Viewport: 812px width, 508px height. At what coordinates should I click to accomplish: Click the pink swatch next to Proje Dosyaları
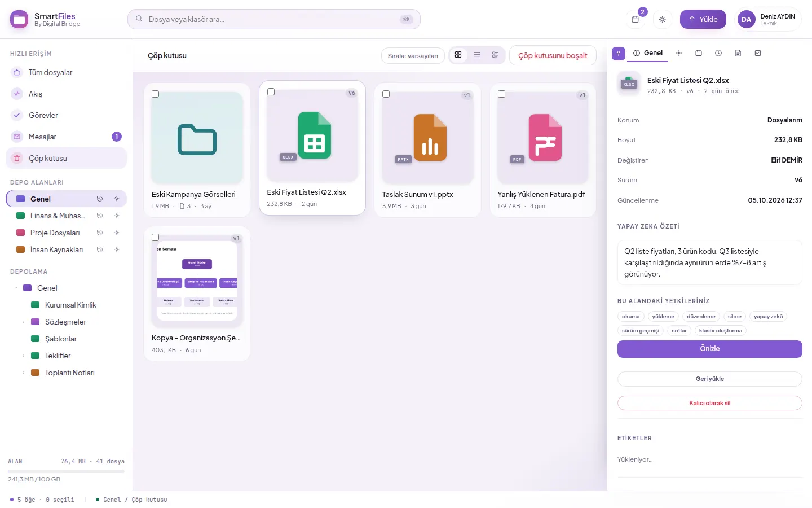point(20,233)
